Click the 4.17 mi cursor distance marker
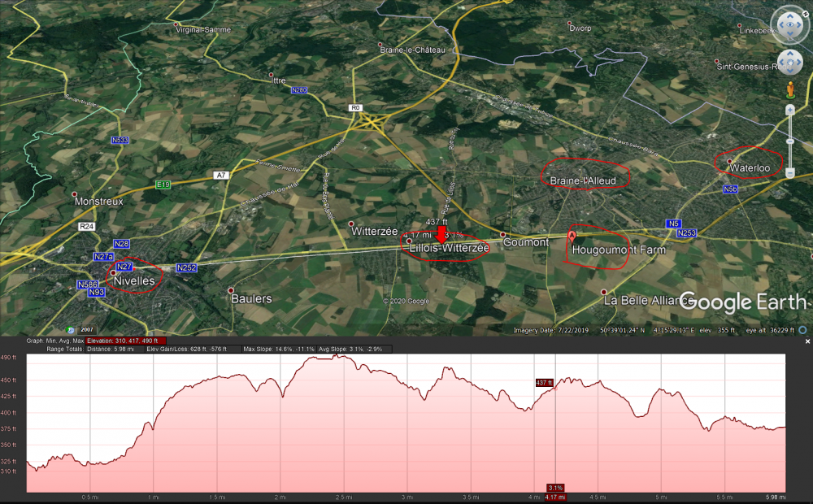The image size is (813, 504). (555, 497)
